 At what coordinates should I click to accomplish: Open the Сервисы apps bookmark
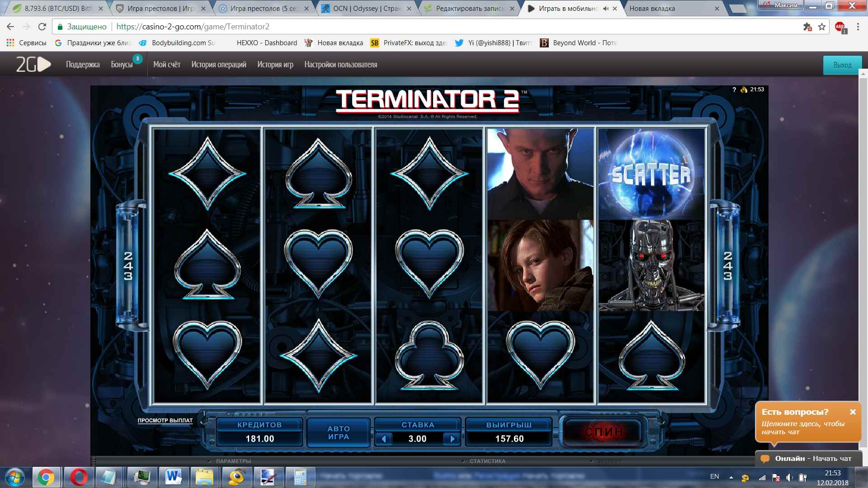[x=26, y=43]
